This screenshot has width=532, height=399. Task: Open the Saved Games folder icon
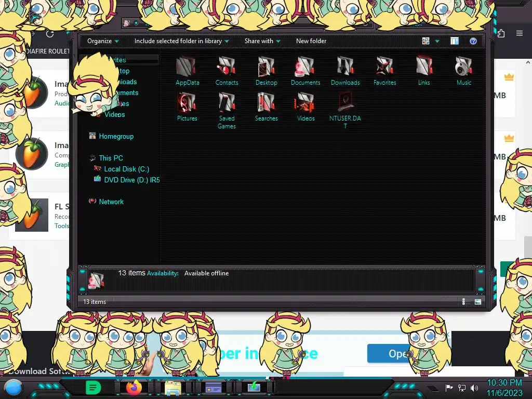coord(227,102)
